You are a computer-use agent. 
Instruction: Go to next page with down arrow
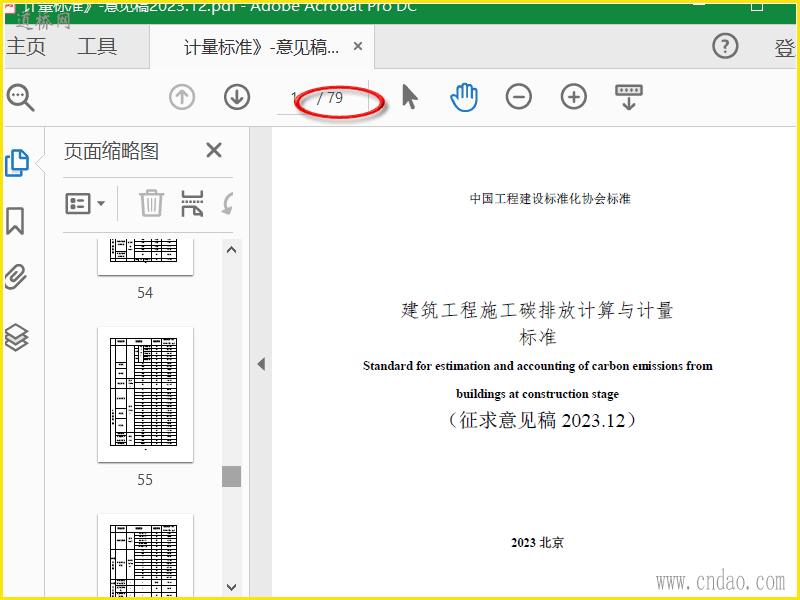click(237, 97)
